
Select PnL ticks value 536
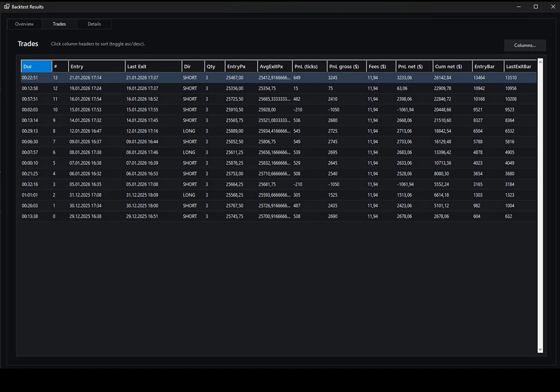[x=297, y=120]
